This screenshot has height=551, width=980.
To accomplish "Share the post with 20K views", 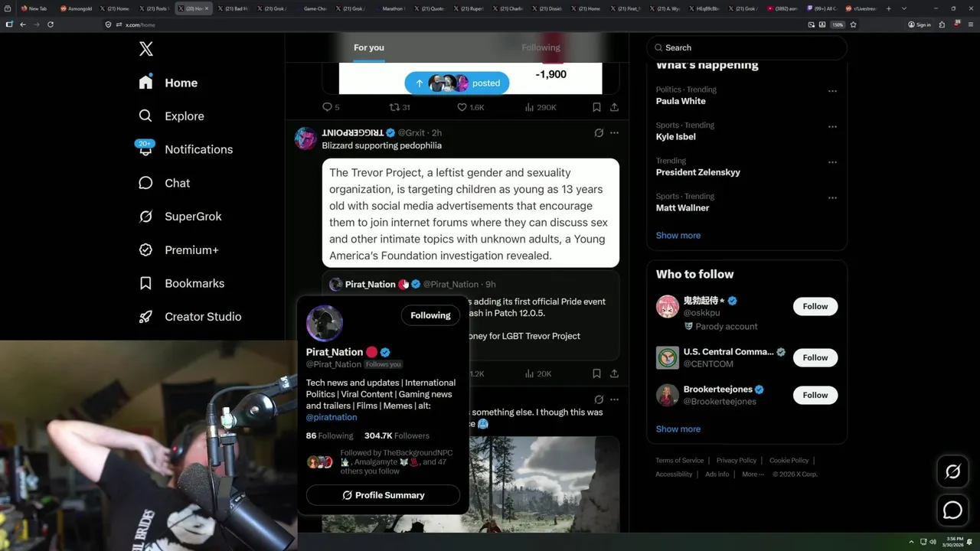I will (x=614, y=373).
